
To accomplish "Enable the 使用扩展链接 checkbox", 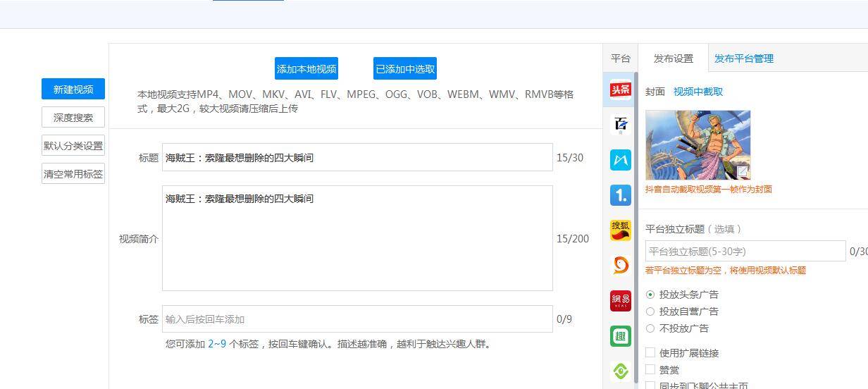I will coord(650,353).
